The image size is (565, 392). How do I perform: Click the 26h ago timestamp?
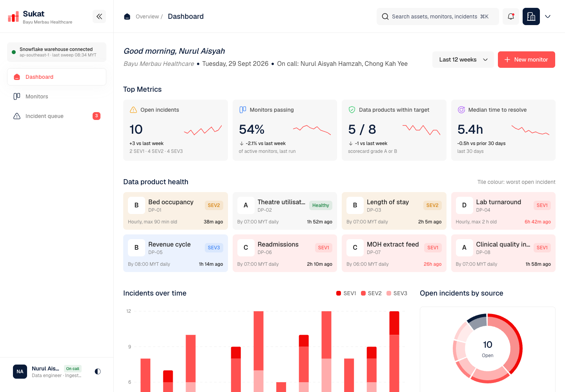[432, 264]
